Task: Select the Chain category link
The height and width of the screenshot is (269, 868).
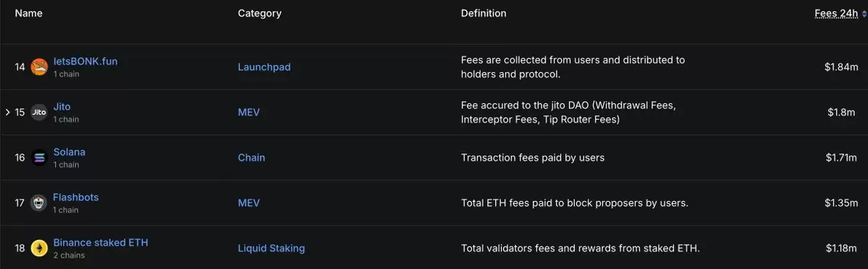Action: click(251, 158)
